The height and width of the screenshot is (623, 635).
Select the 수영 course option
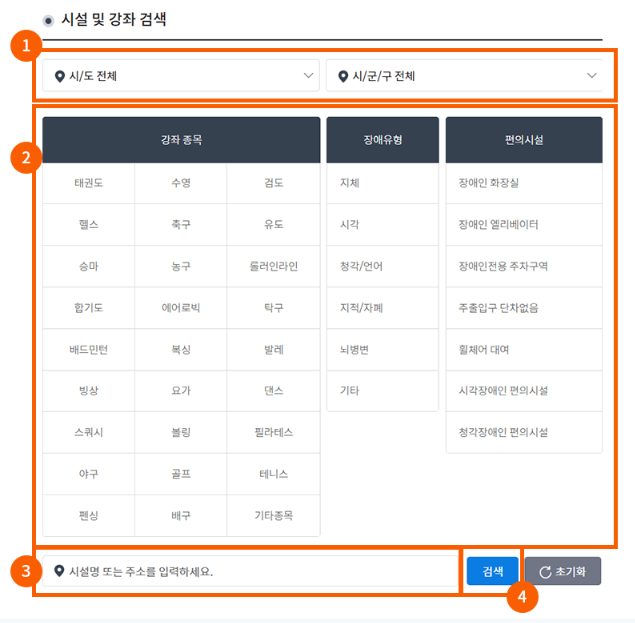point(181,183)
